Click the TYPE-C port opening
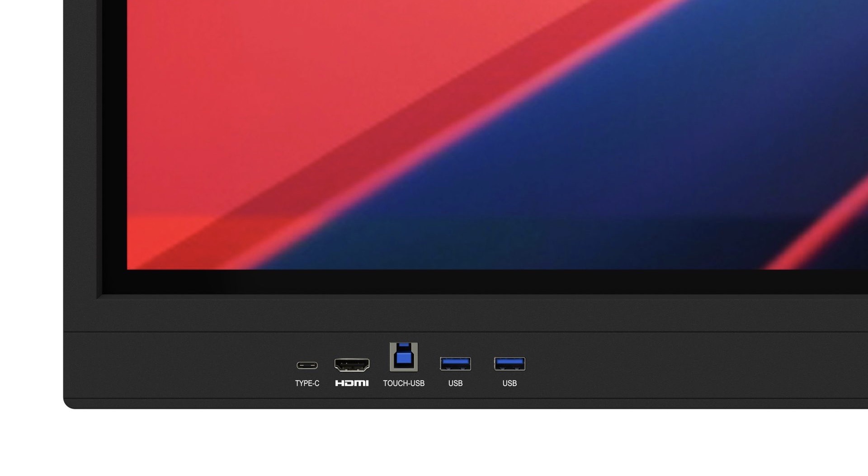This screenshot has height=476, width=868. tap(307, 365)
